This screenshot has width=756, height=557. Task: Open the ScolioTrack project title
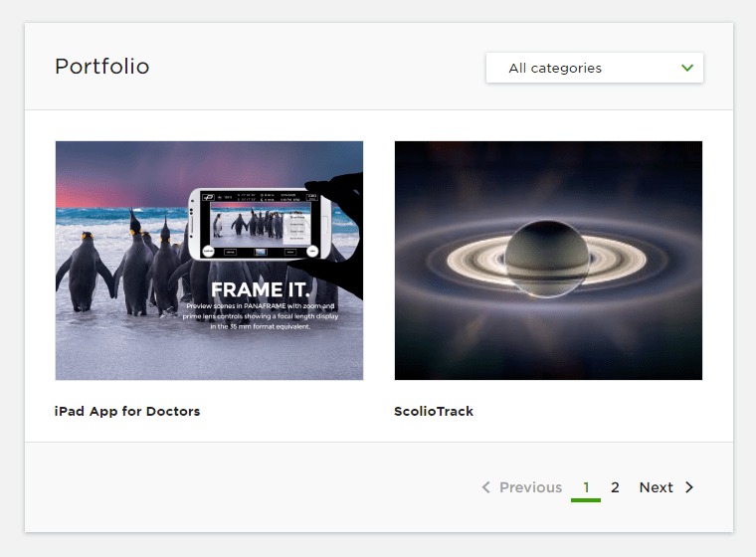[x=434, y=411]
